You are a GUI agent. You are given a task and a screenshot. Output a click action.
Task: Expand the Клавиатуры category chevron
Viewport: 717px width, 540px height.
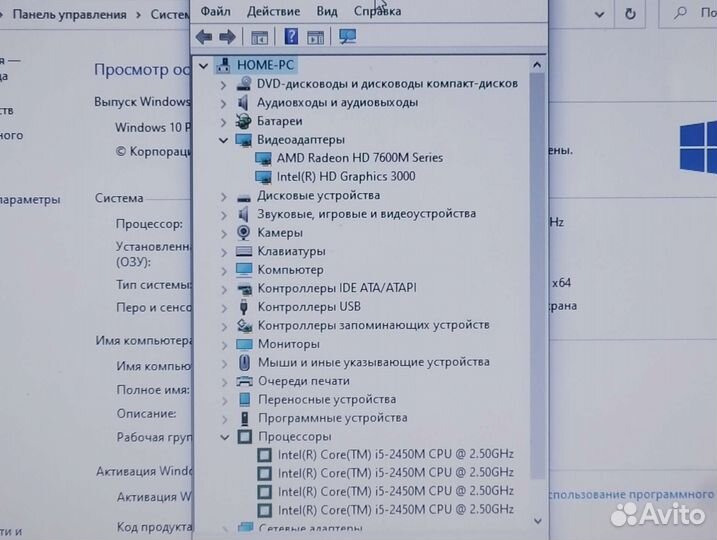point(224,253)
